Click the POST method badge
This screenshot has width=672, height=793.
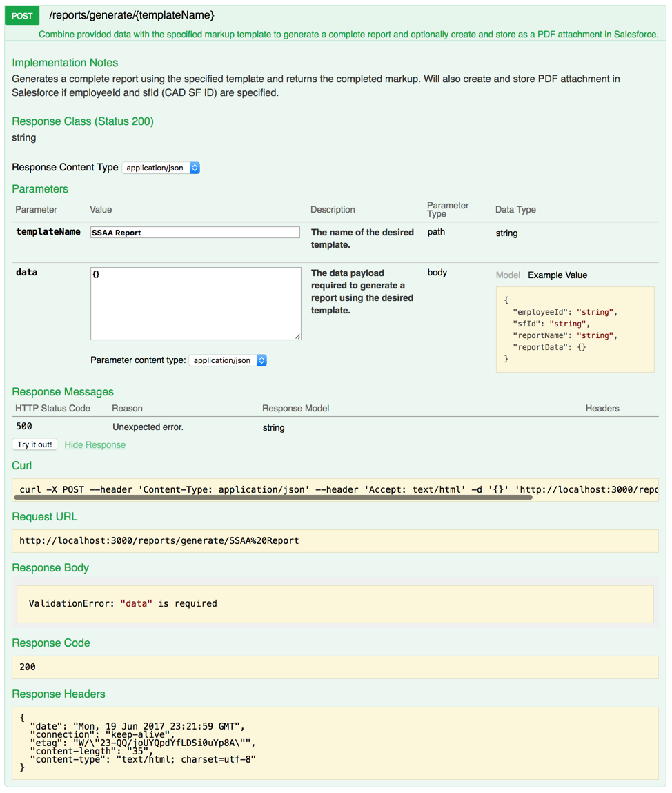point(21,15)
